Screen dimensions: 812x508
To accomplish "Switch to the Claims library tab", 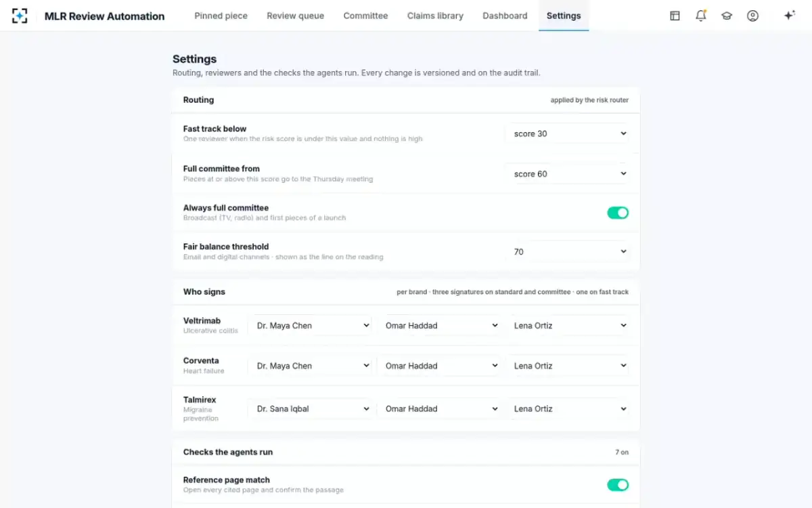I will coord(435,16).
